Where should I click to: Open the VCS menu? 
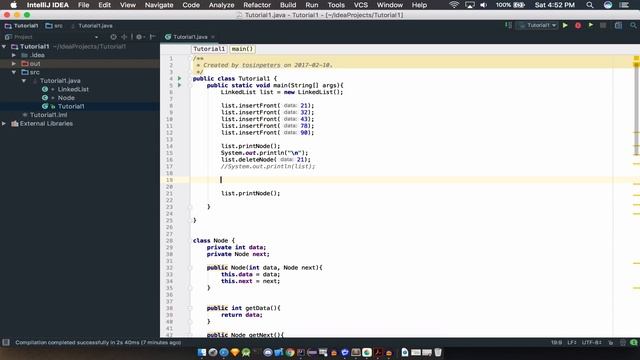coord(360,5)
